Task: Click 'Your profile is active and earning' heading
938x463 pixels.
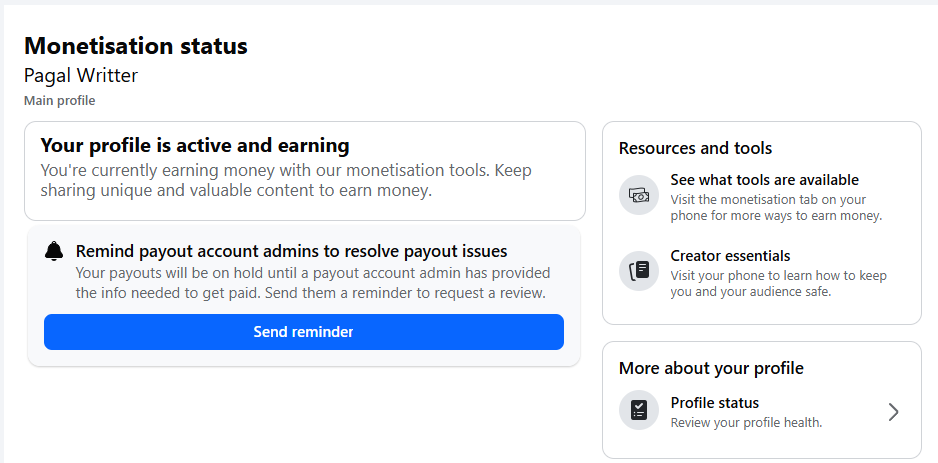Action: [195, 146]
